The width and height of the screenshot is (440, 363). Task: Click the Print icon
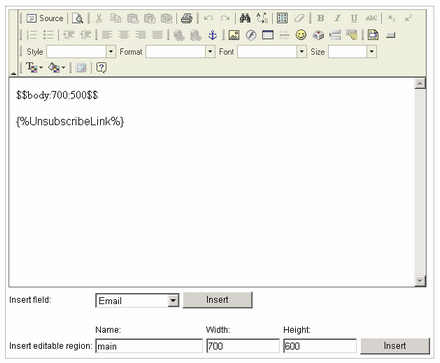pyautogui.click(x=187, y=18)
